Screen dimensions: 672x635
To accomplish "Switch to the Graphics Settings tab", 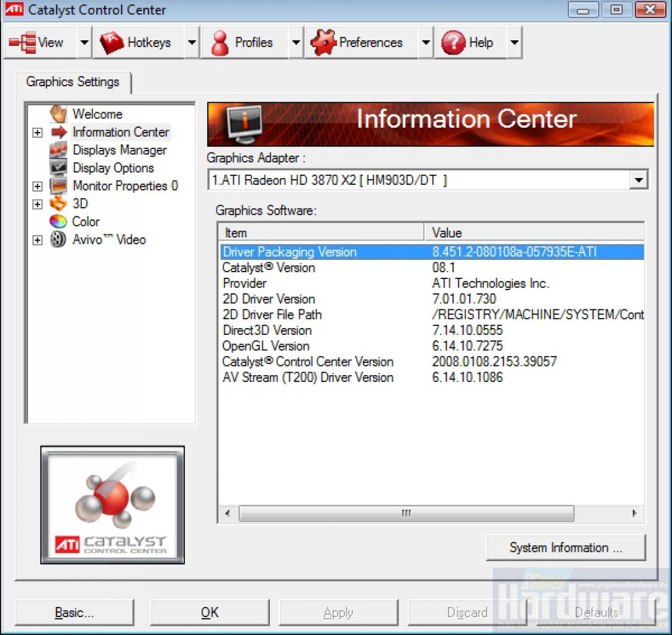I will pyautogui.click(x=73, y=82).
